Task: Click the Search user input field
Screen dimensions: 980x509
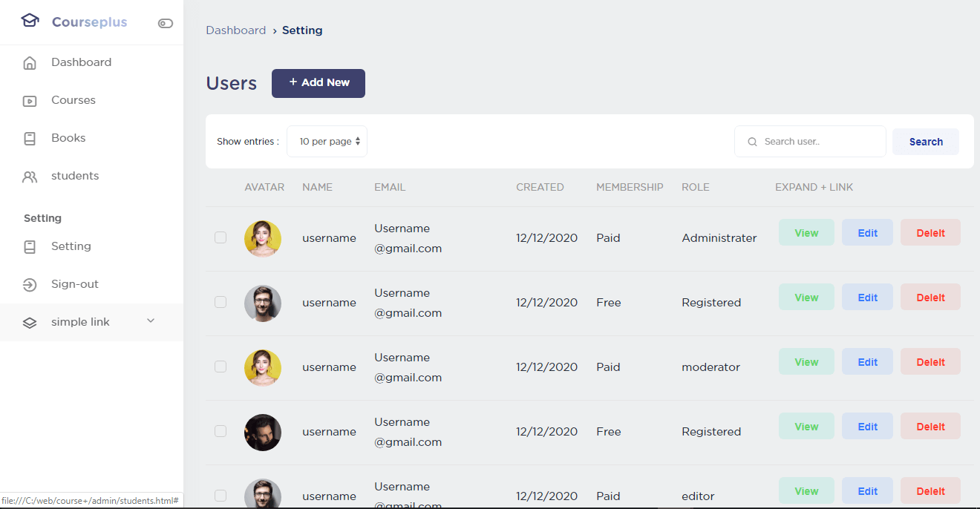Action: coord(817,142)
